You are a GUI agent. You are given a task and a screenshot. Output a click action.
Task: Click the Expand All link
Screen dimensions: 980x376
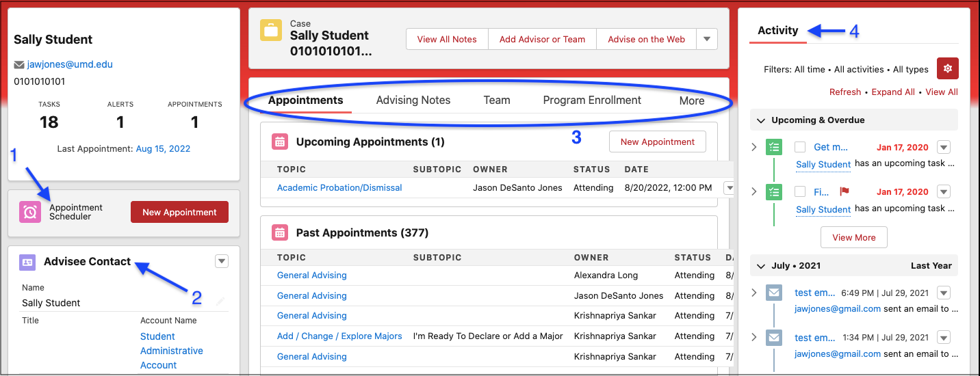(x=893, y=92)
